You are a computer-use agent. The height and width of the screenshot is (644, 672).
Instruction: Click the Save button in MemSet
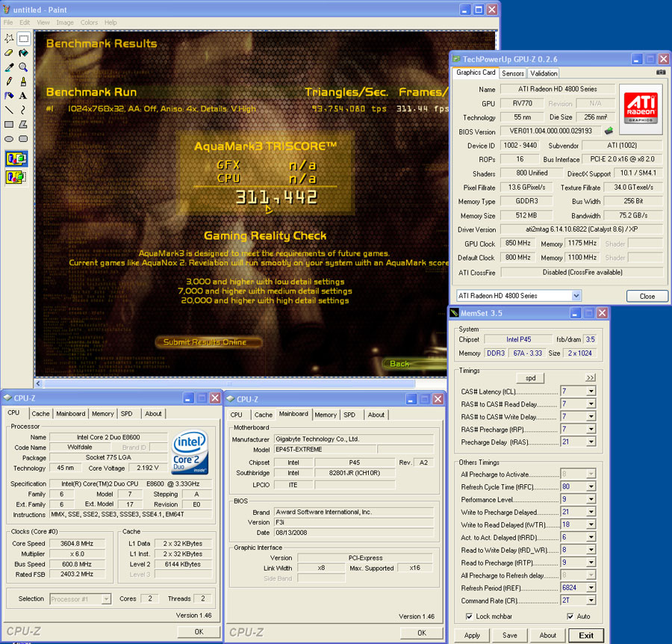pos(509,635)
